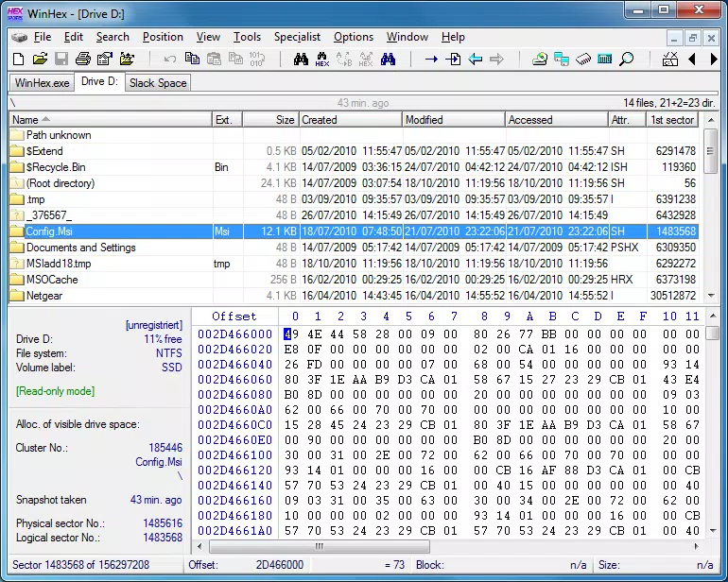728x582 pixels.
Task: Click the 2D466000 offset in status bar
Action: (280, 565)
